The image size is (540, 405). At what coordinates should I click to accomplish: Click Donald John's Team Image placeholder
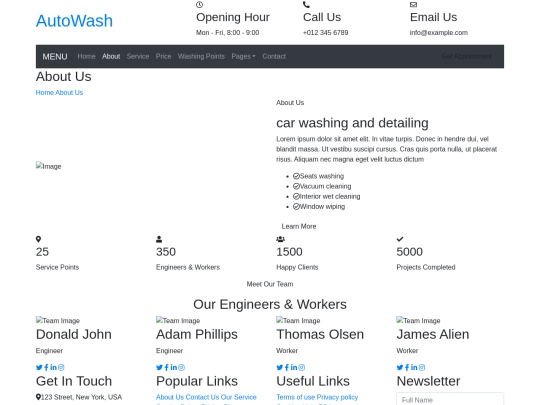point(58,320)
